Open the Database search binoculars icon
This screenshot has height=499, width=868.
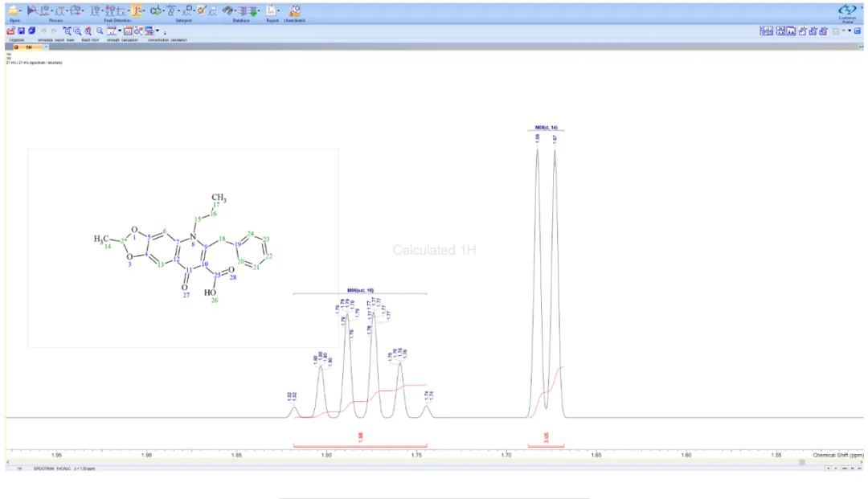coord(228,10)
